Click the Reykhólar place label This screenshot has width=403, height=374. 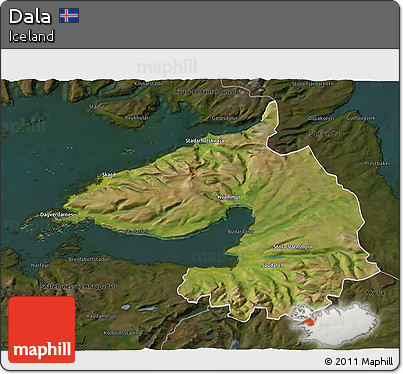[136, 118]
